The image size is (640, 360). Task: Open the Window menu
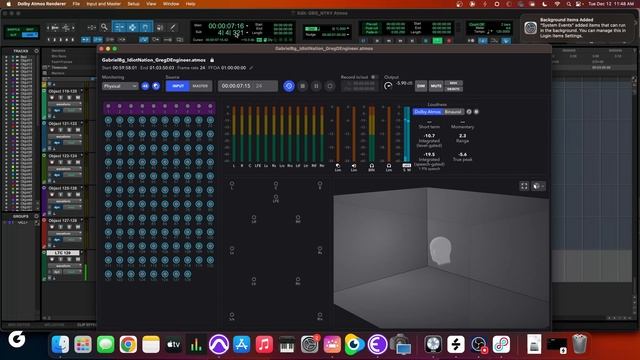tap(171, 4)
